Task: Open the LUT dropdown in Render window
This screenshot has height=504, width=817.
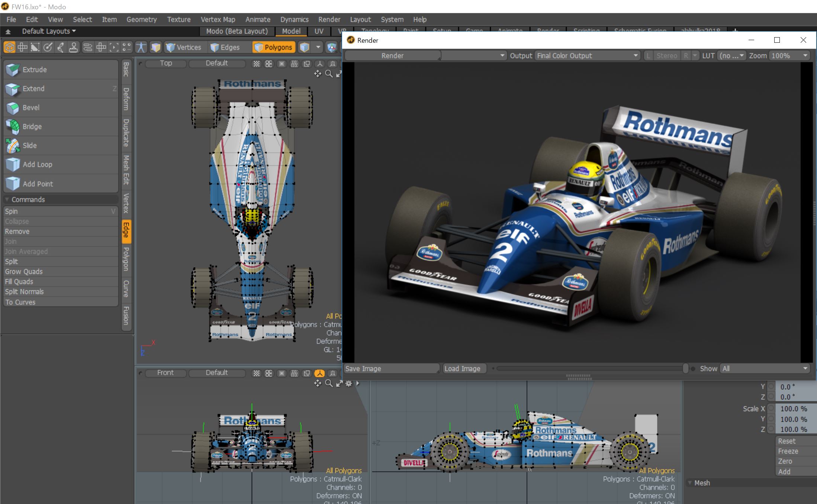Action: tap(731, 56)
